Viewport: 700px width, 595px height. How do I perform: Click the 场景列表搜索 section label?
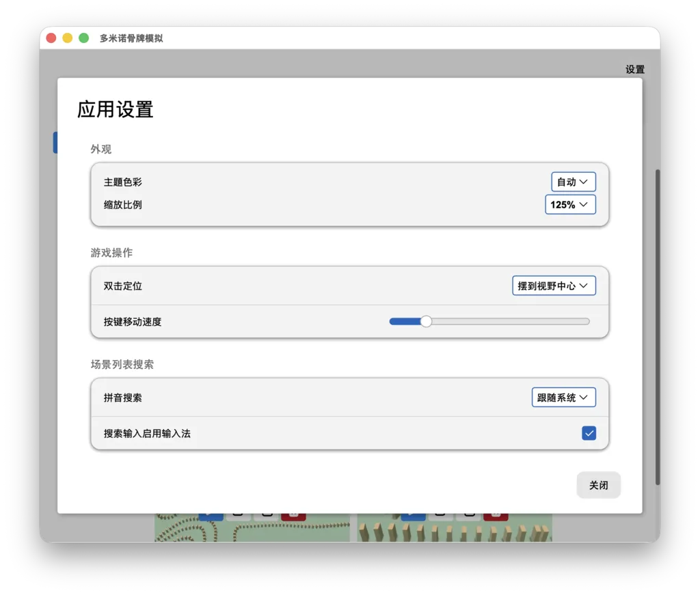pos(122,364)
